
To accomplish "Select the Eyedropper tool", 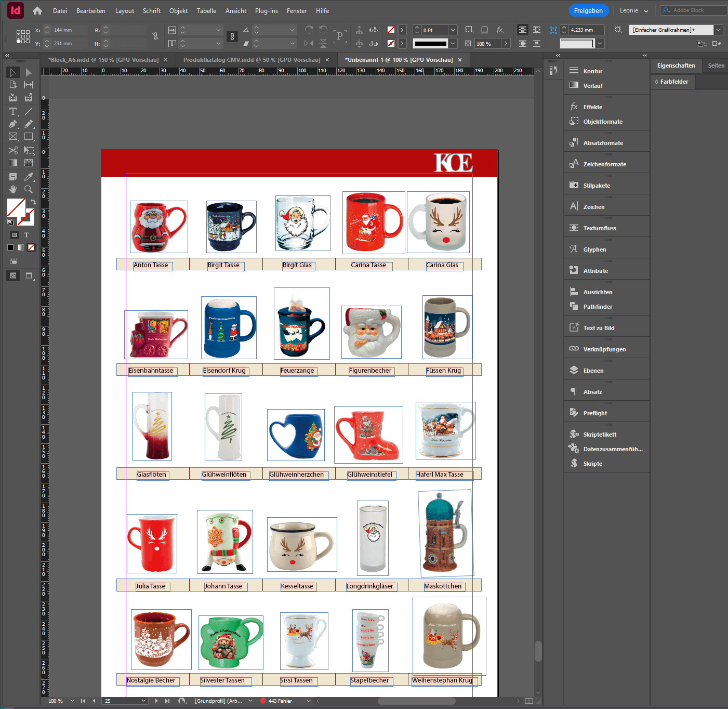I will coord(29,177).
